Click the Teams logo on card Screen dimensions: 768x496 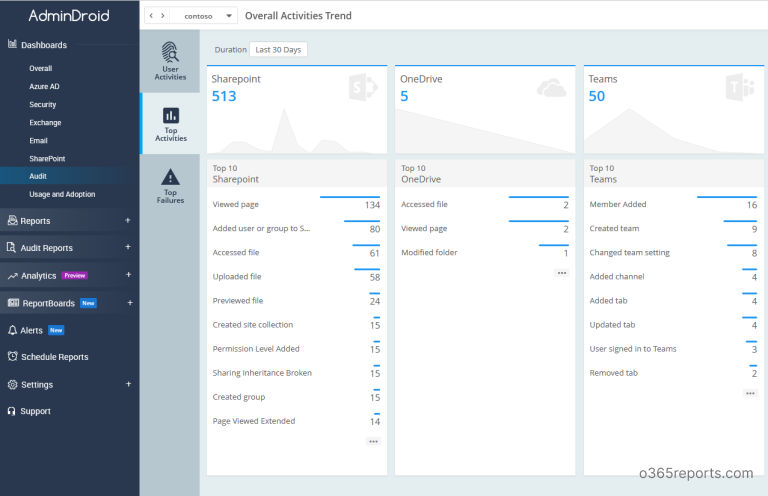[x=740, y=88]
